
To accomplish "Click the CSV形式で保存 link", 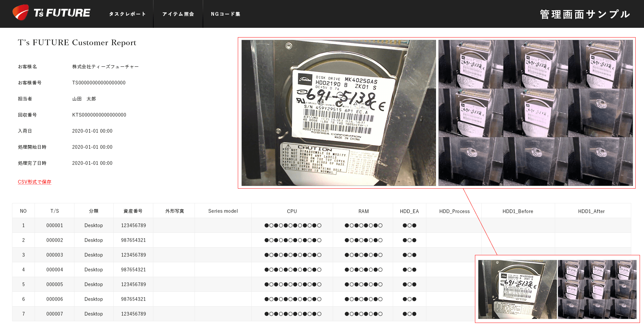I will coord(35,182).
